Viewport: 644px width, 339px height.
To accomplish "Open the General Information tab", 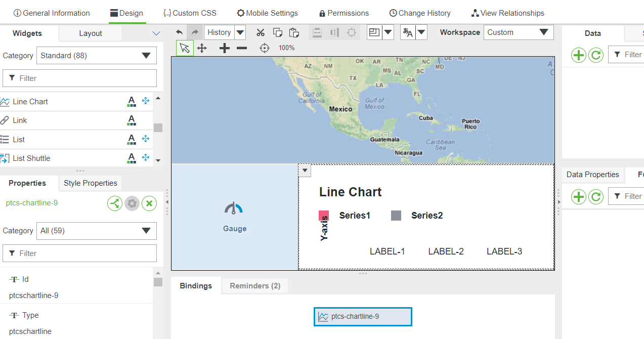I will [x=51, y=13].
